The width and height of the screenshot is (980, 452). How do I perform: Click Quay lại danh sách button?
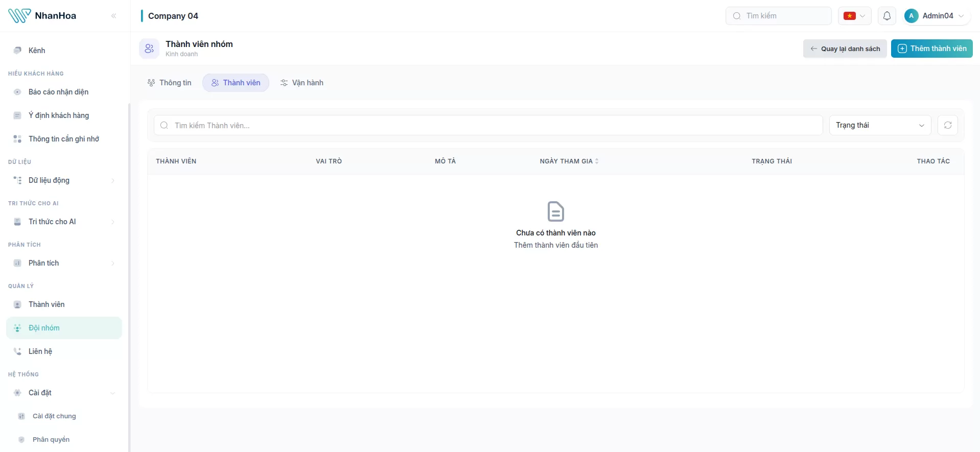pyautogui.click(x=845, y=49)
